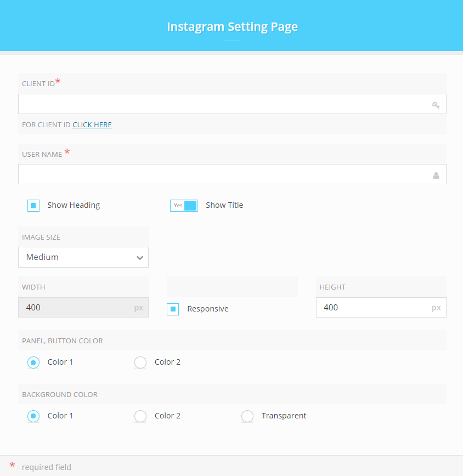The image size is (463, 476).
Task: Uncheck the Responsive checkbox
Action: pyautogui.click(x=173, y=309)
